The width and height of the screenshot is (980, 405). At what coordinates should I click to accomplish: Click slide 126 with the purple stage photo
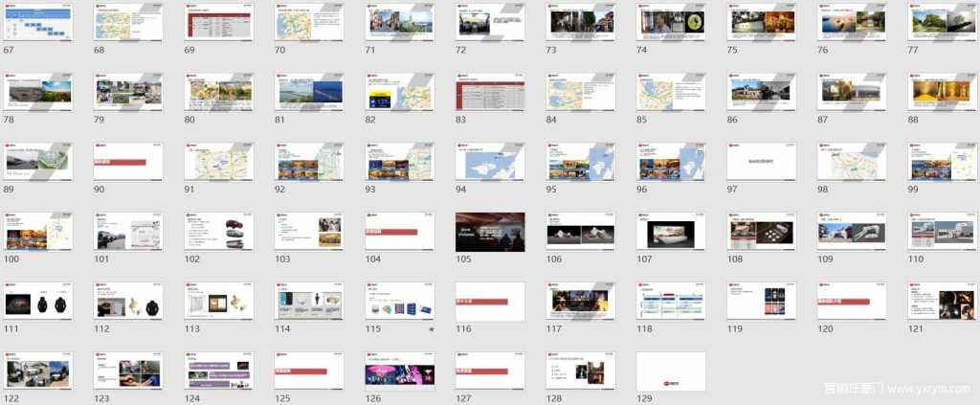coord(399,371)
